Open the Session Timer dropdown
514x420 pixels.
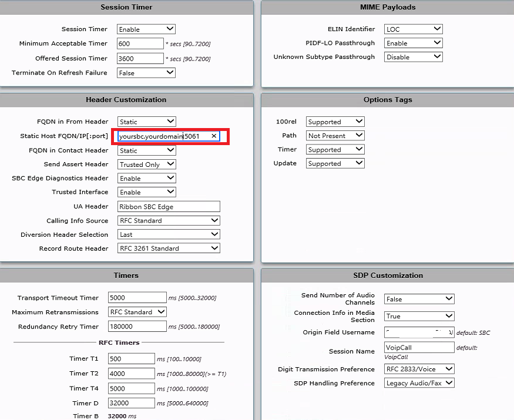146,29
